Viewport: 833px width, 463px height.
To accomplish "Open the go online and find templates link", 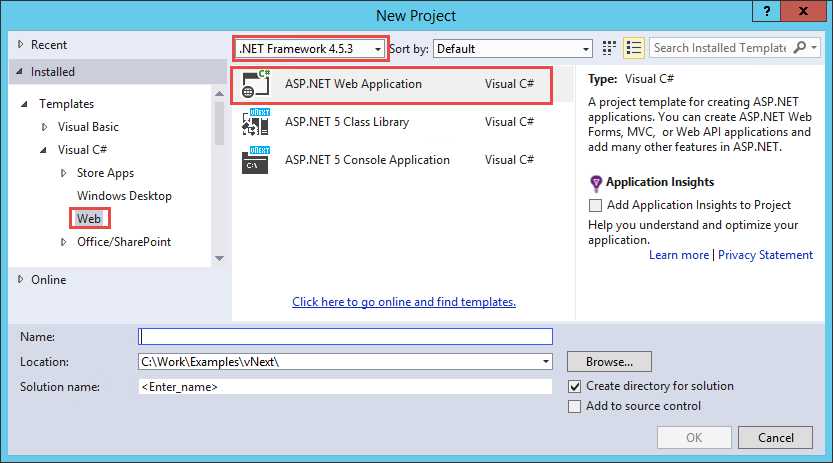I will pyautogui.click(x=404, y=302).
